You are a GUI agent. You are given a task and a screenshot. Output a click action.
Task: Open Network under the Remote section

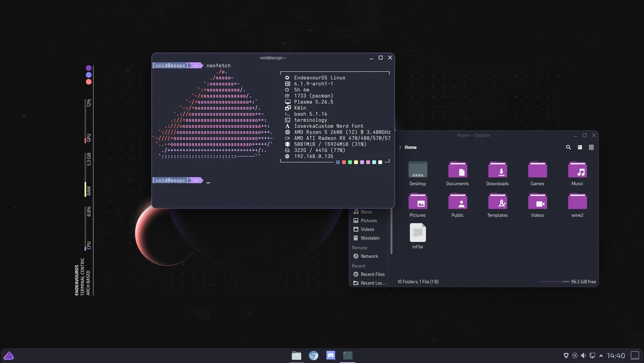coord(368,256)
